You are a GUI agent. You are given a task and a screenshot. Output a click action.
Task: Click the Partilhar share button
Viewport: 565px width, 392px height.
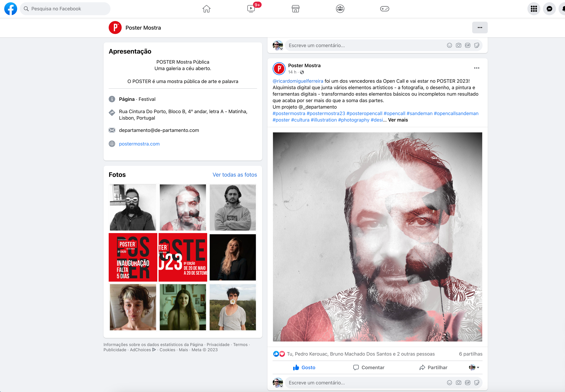click(x=433, y=367)
